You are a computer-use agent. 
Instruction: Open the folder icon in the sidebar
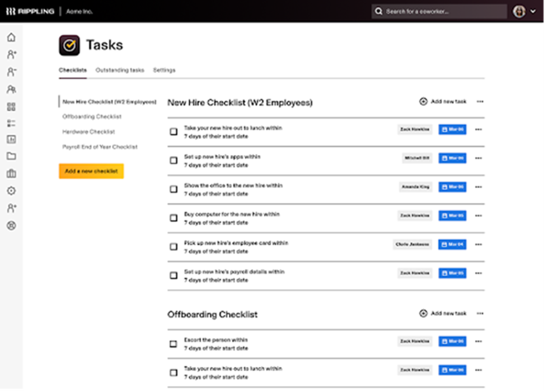pyautogui.click(x=11, y=156)
